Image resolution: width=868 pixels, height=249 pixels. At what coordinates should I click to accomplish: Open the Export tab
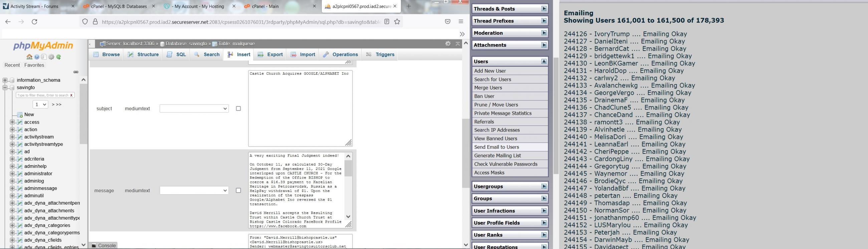270,55
